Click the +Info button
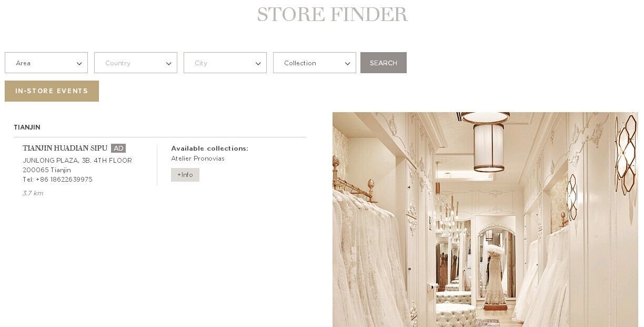Screen dimensions: 644x327 click(185, 175)
